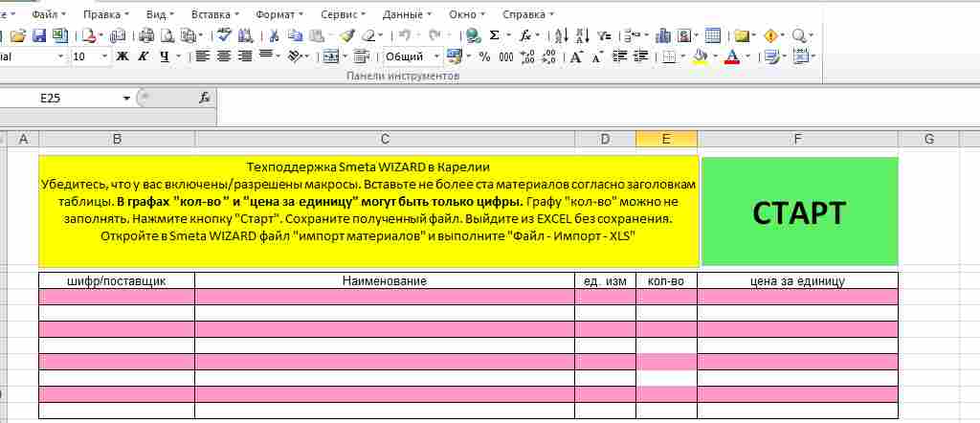Viewport: 980px width, 423px height.
Task: Toggle align left
Action: tap(202, 56)
